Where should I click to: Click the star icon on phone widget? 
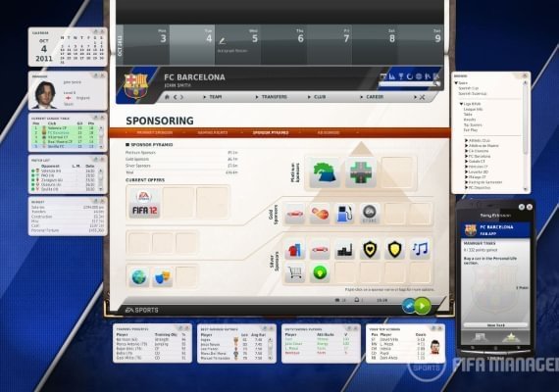tap(511, 337)
